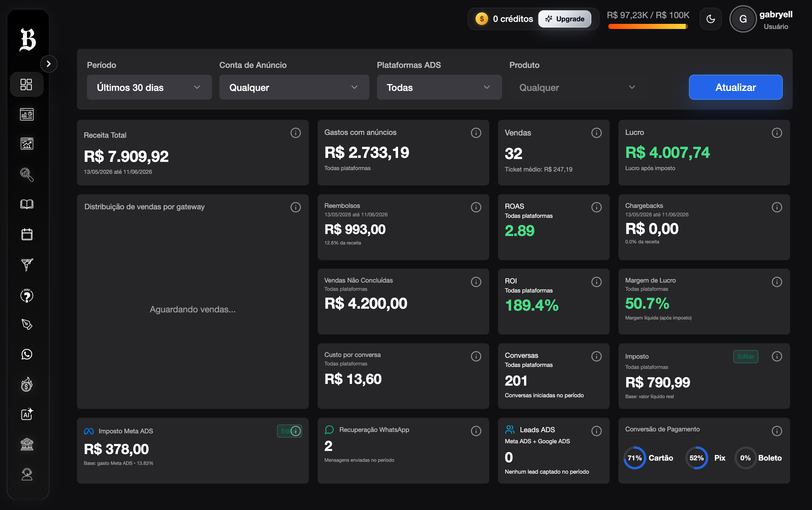Show info for ROAS card
812x510 pixels.
tap(596, 207)
